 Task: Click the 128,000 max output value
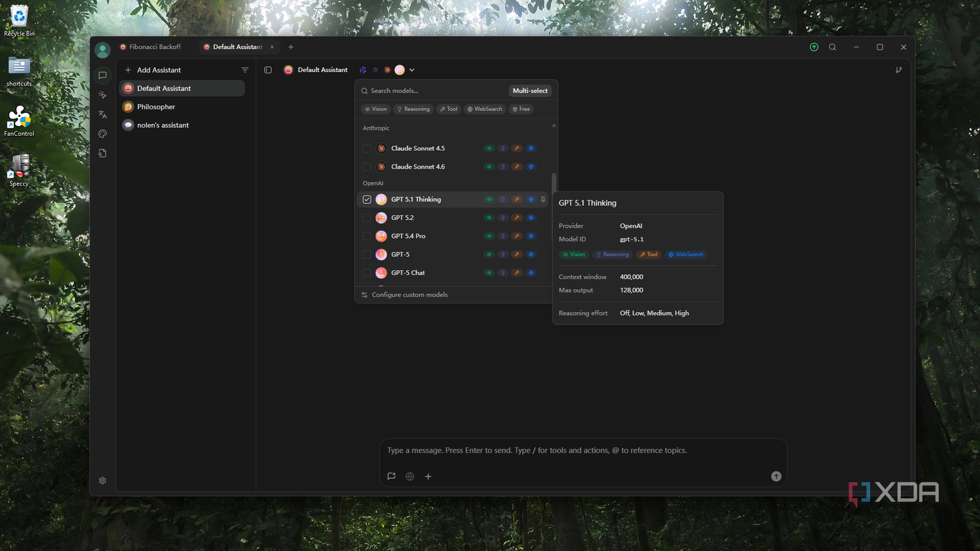632,290
